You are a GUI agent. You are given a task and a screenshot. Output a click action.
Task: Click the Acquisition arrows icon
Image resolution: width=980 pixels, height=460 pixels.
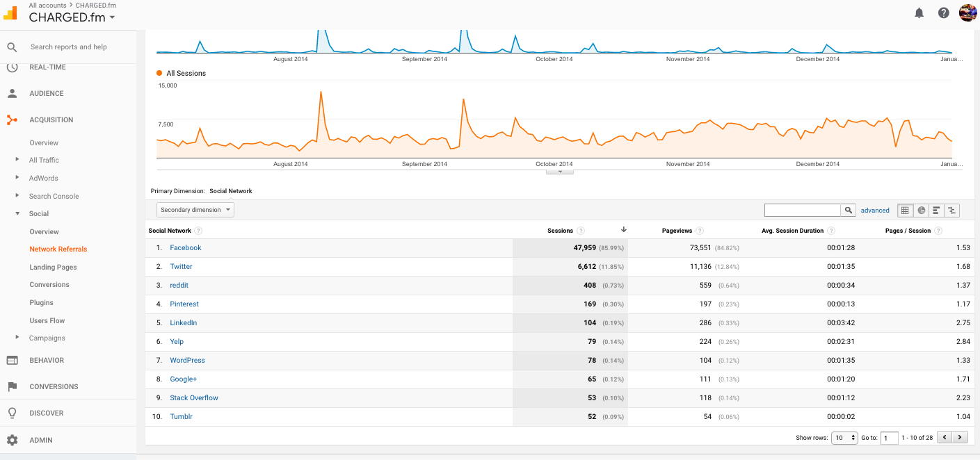coord(12,120)
